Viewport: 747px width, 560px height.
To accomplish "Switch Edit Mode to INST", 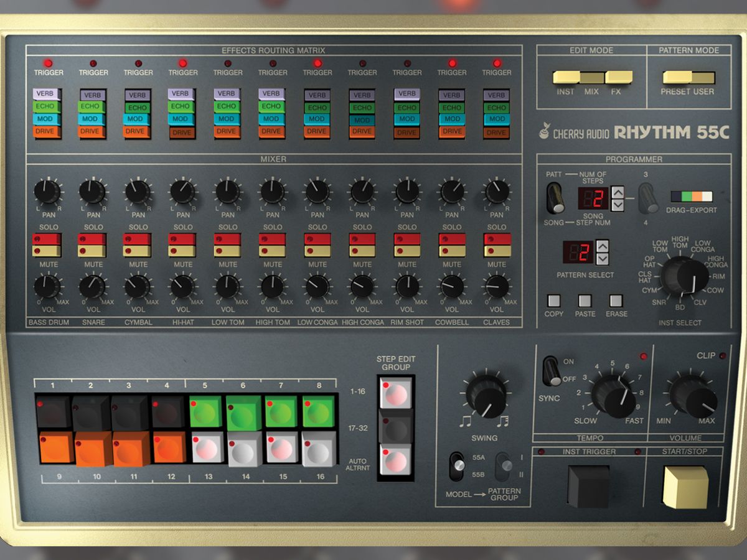I will 566,78.
